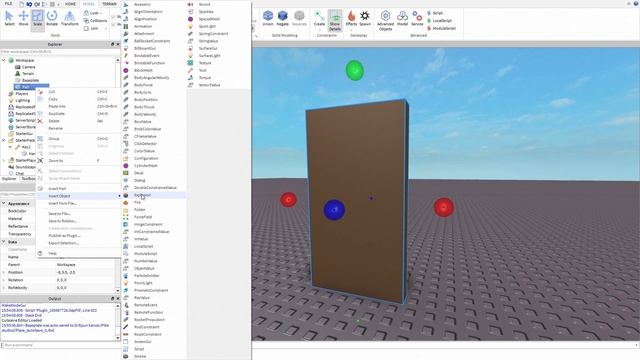Activate the Scale tool
640x360 pixels.
(37, 18)
